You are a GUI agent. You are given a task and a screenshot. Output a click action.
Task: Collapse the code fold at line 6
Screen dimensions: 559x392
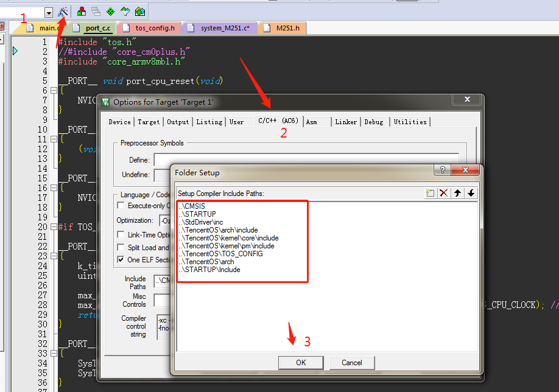[54, 91]
